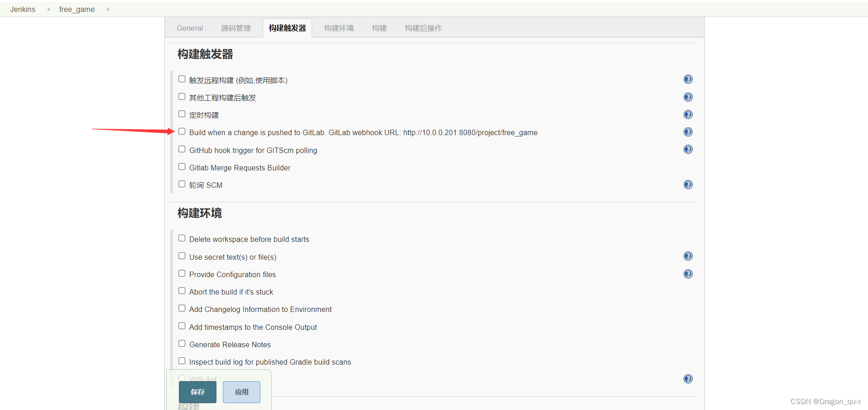Enable 触发远程构建 checkbox

point(182,79)
